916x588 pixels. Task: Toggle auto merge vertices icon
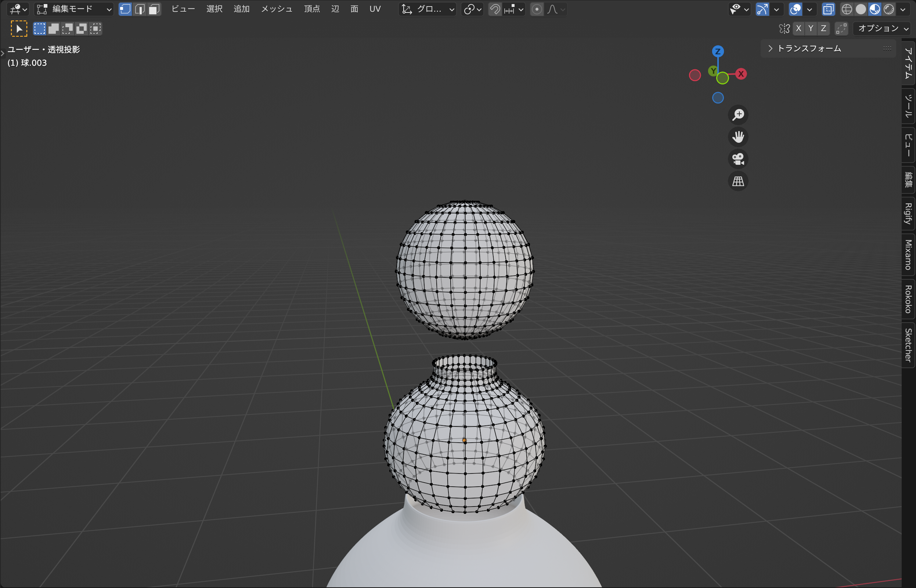tap(841, 29)
